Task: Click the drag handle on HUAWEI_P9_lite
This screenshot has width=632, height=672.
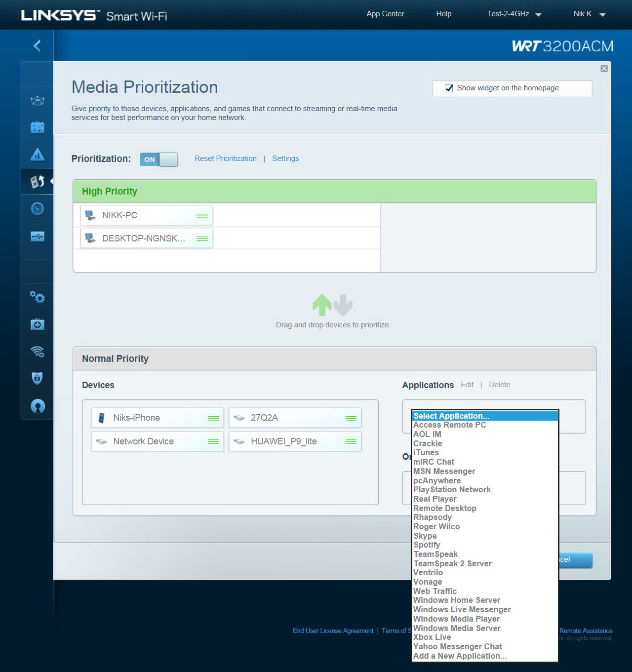Action: point(351,441)
